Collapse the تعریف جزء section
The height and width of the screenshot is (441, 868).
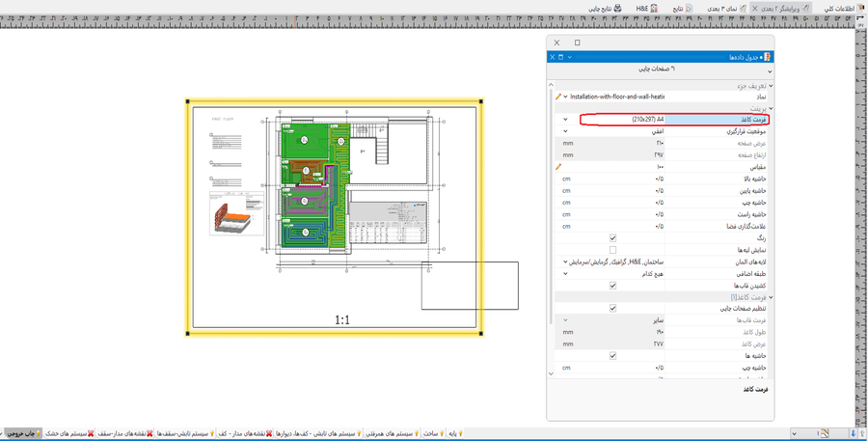(x=770, y=86)
